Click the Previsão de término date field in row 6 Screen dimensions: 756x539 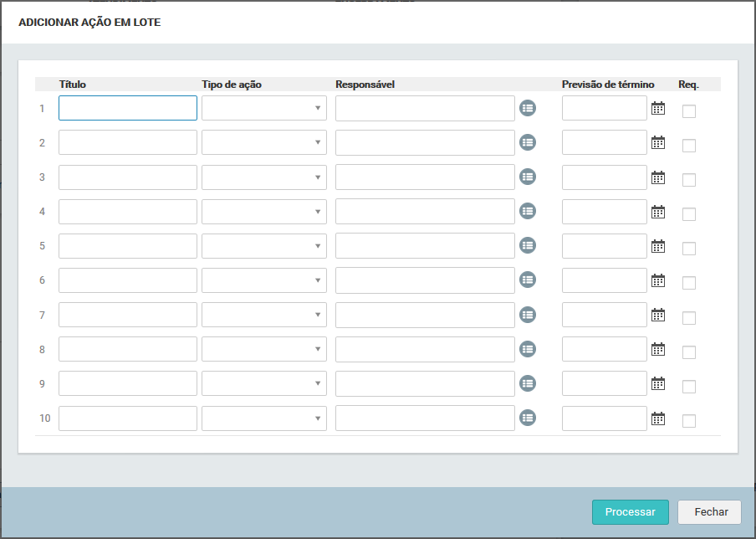click(x=605, y=280)
